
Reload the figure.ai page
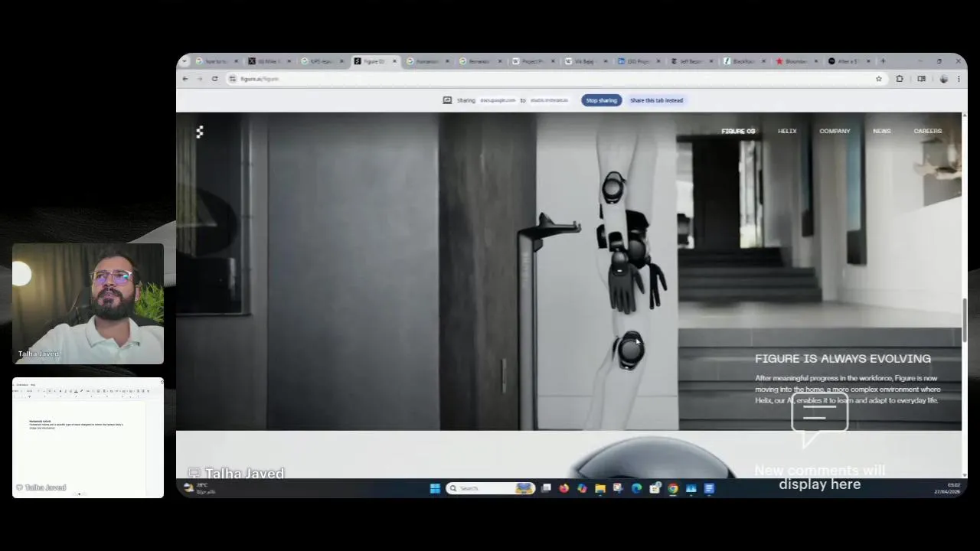point(214,79)
